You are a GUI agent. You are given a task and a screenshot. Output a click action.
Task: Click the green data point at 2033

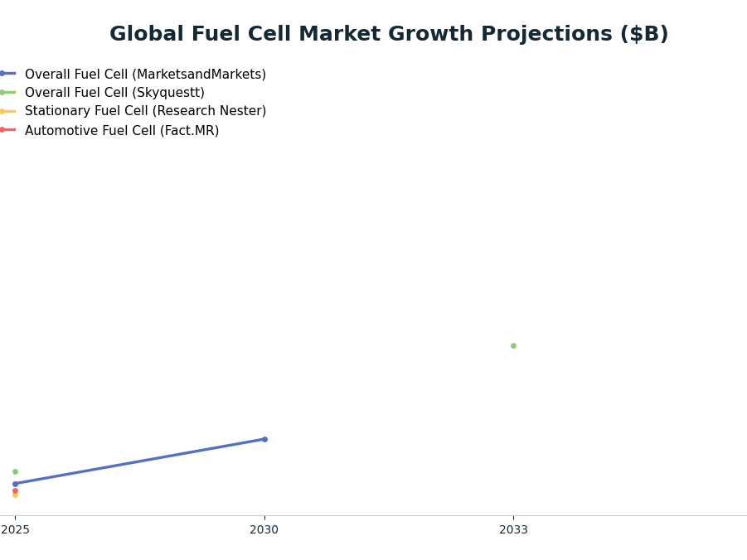click(x=513, y=345)
